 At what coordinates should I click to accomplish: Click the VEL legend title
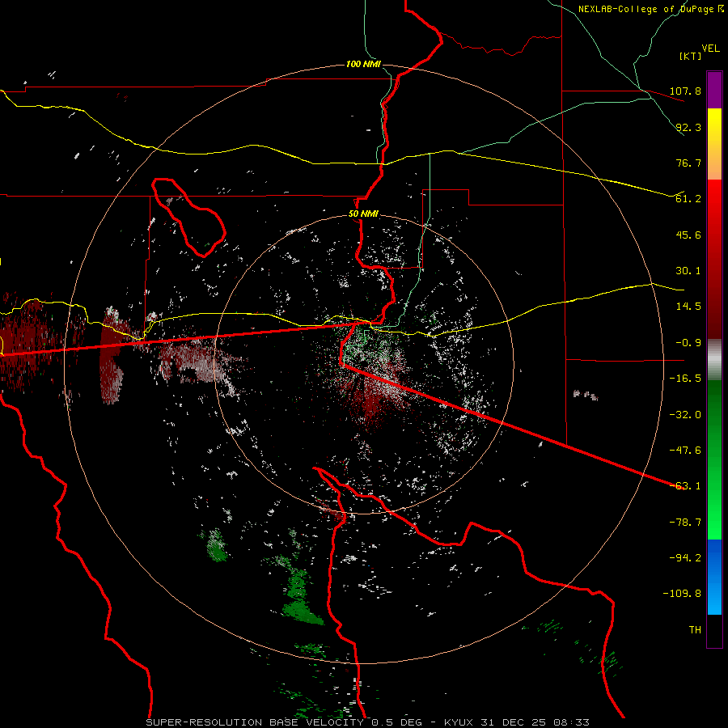(710, 48)
